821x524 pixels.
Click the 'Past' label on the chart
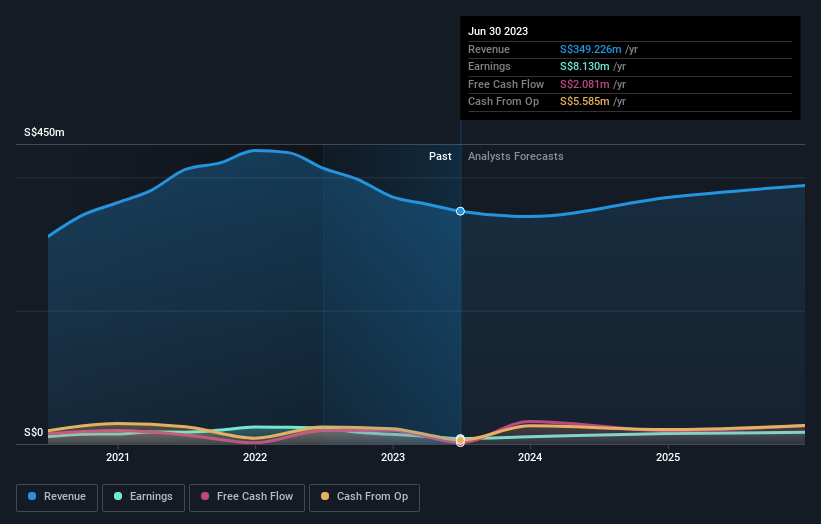440,156
